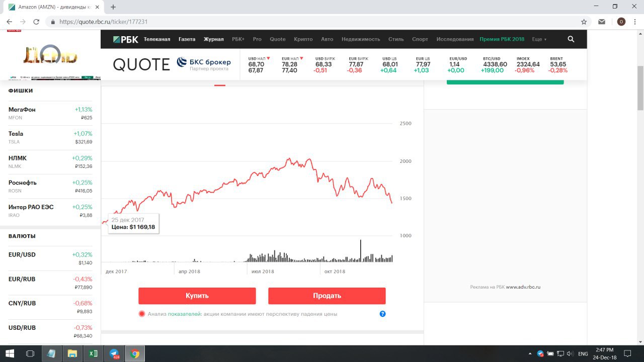Image resolution: width=644 pixels, height=362 pixels.
Task: Click the IMOEX quote in header
Action: (528, 65)
